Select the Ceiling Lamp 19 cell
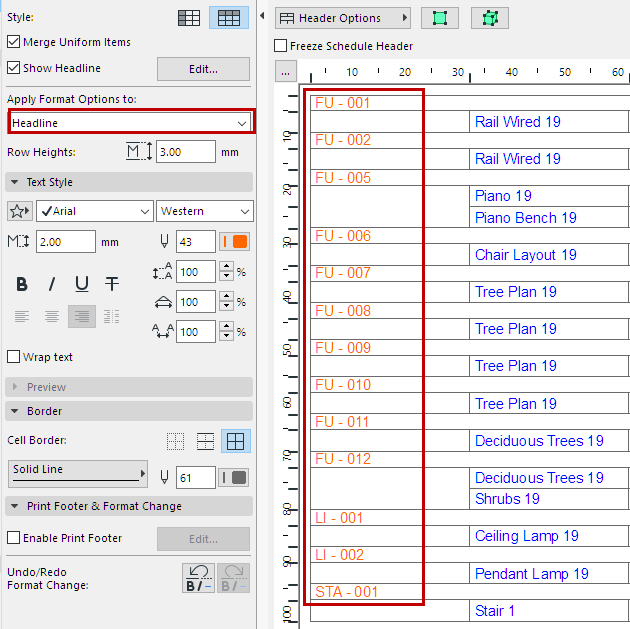The height and width of the screenshot is (629, 630). 548,536
